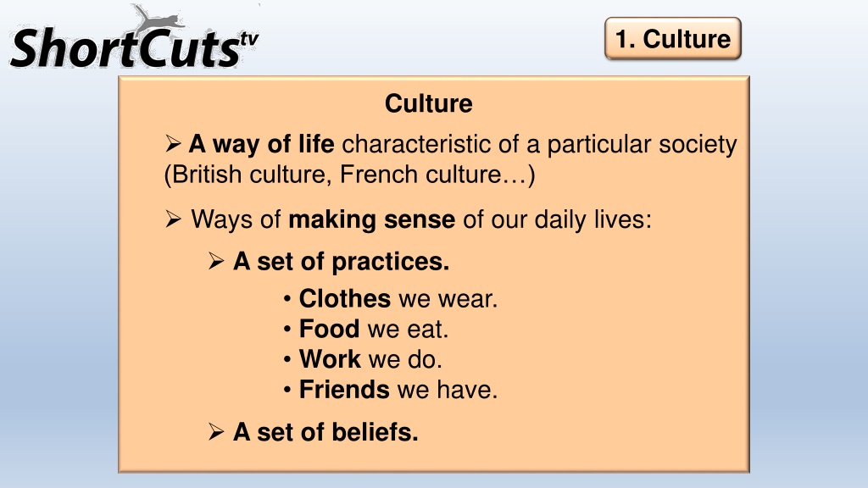Click the ShortCuts tv logo
This screenshot has height=488, width=868.
click(x=135, y=39)
